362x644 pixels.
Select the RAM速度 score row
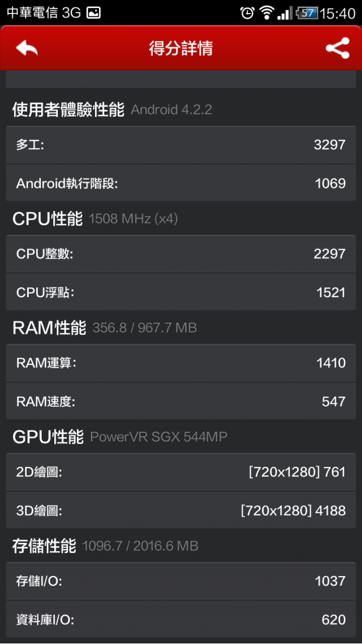[x=180, y=401]
